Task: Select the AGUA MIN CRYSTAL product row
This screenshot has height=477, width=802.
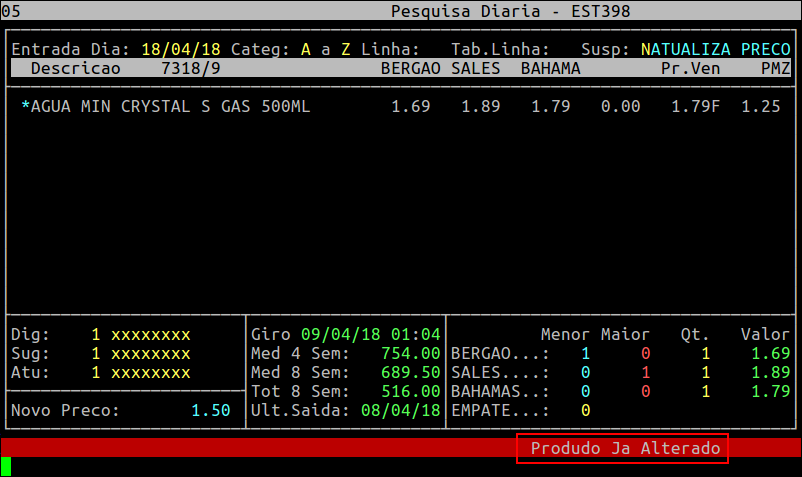Action: tap(166, 106)
